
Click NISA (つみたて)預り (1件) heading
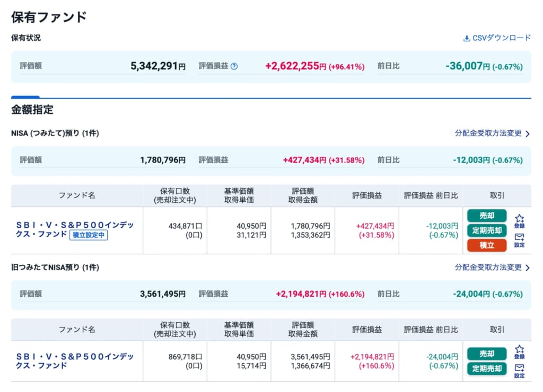[x=55, y=133]
